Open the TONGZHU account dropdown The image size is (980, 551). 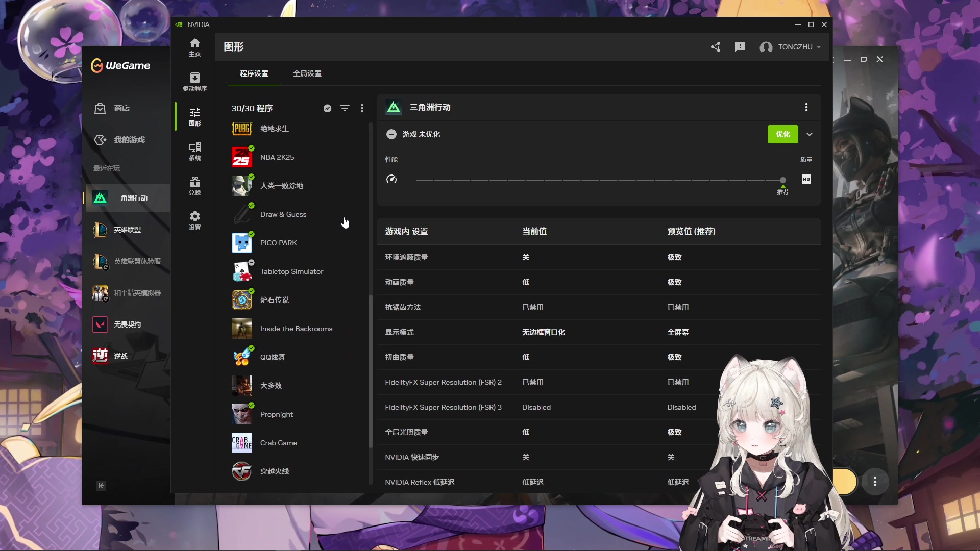[790, 47]
